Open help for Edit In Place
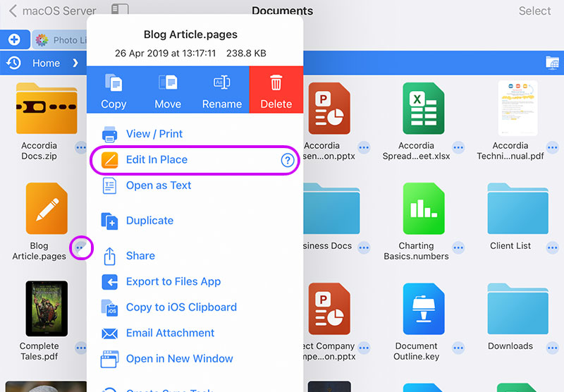The height and width of the screenshot is (392, 564). [288, 160]
